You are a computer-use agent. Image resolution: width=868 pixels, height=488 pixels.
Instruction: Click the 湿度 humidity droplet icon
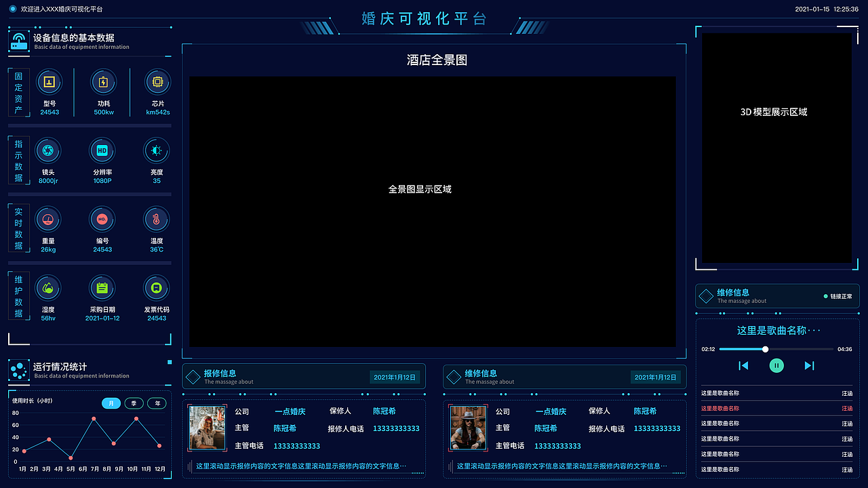point(48,287)
